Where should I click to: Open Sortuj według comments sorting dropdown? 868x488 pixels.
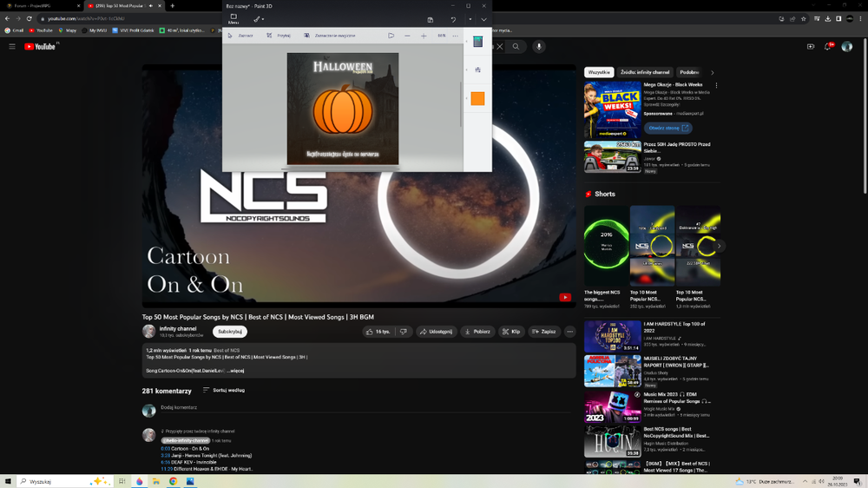224,390
